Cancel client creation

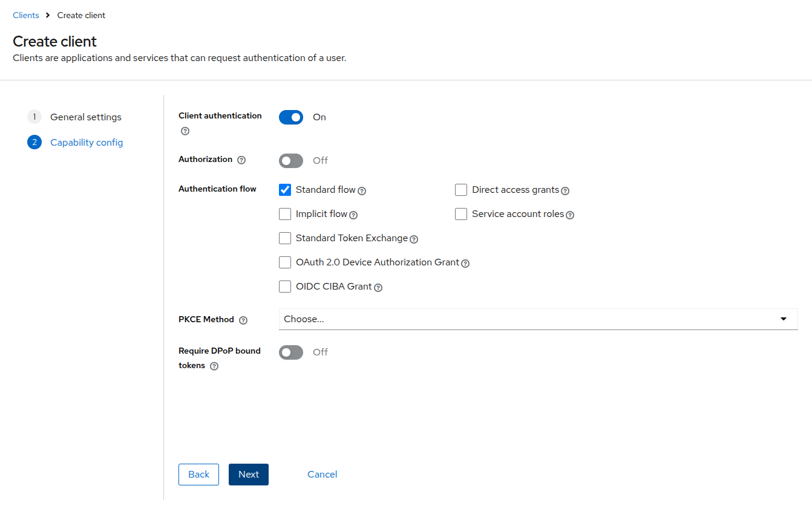click(x=322, y=475)
